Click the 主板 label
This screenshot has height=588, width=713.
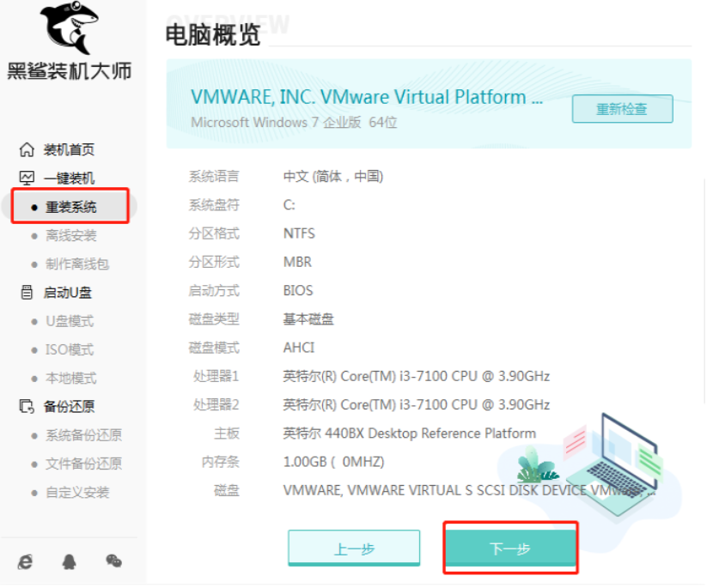pos(227,433)
